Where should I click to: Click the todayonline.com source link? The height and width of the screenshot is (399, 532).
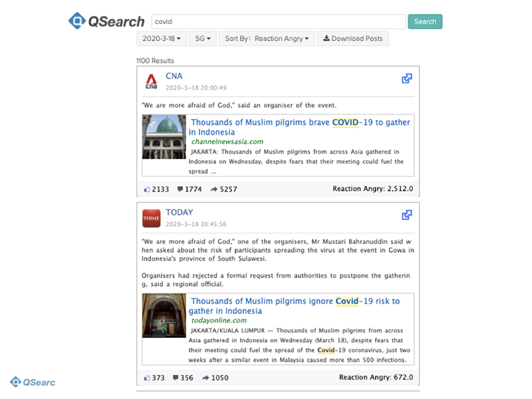219,321
